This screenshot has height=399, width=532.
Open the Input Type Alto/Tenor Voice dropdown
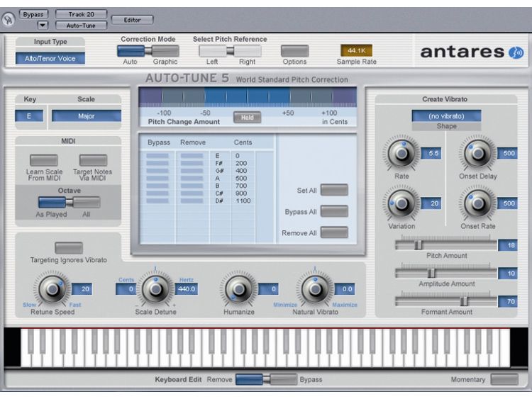[50, 58]
